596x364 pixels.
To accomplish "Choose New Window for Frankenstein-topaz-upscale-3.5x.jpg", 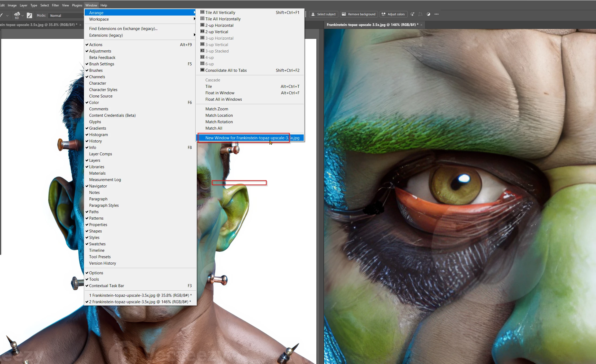I will click(252, 138).
